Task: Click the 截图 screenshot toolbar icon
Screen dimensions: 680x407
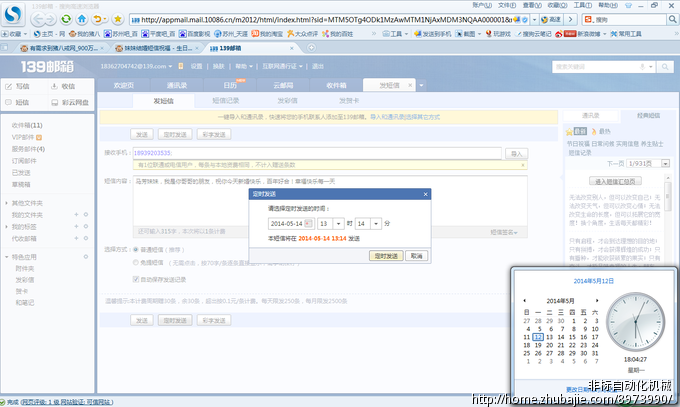Action: tap(459, 34)
